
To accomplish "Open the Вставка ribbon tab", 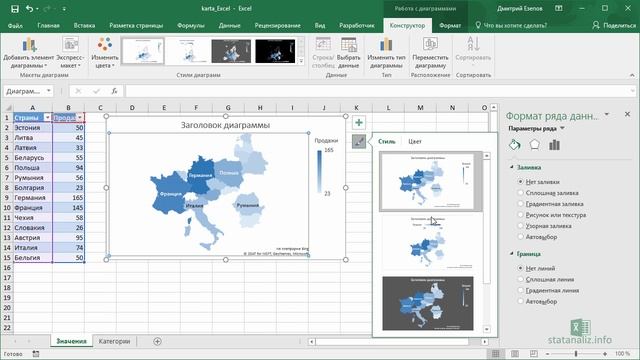I will 84,25.
